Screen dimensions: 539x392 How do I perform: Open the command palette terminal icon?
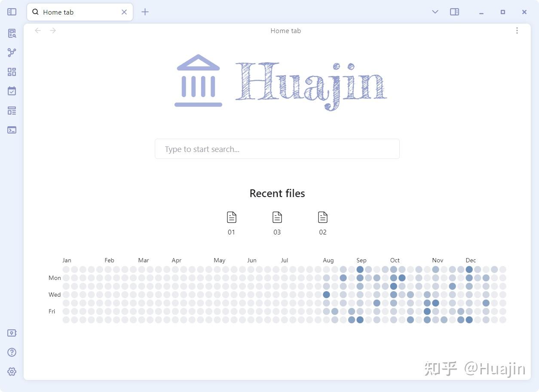(x=12, y=130)
